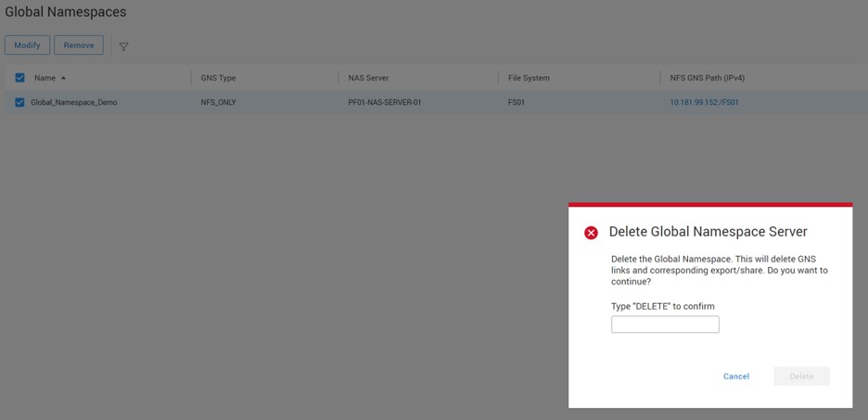Click the filter funnel icon
This screenshot has height=420, width=868.
coord(123,46)
